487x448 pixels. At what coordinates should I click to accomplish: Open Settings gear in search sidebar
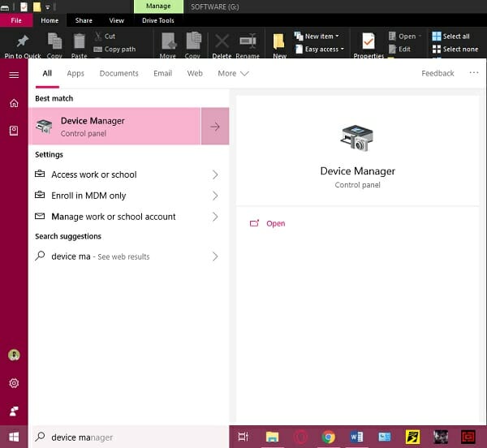tap(14, 383)
